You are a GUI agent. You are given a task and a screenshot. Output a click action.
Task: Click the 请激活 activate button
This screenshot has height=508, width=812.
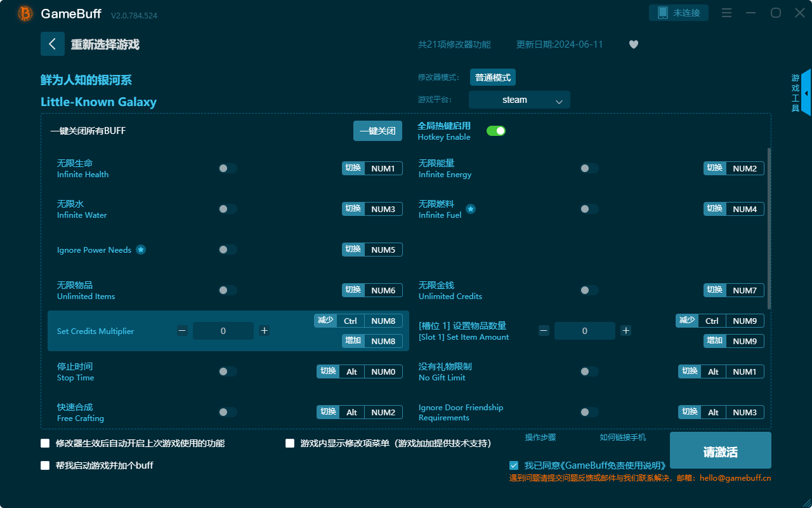click(x=721, y=450)
